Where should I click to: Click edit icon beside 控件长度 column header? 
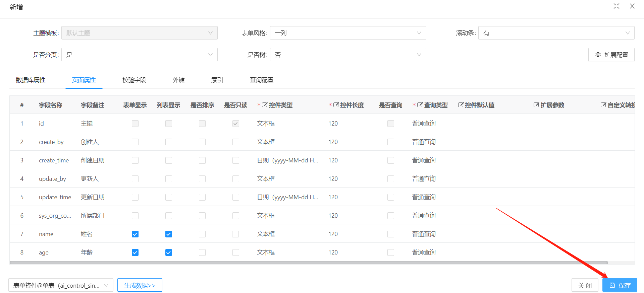pos(336,105)
